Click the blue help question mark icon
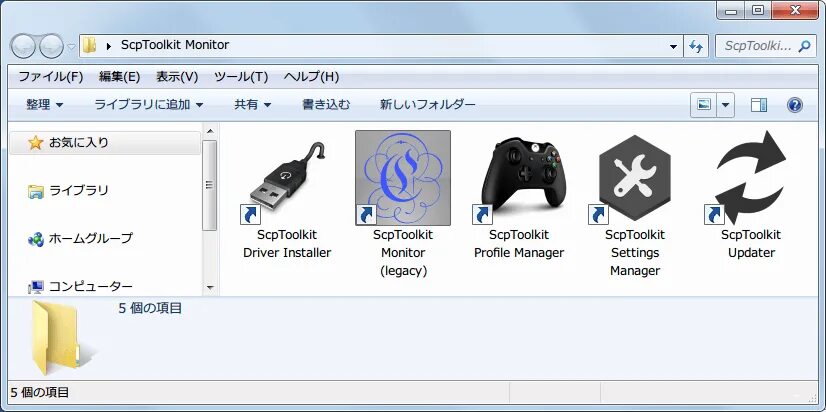 coord(794,105)
